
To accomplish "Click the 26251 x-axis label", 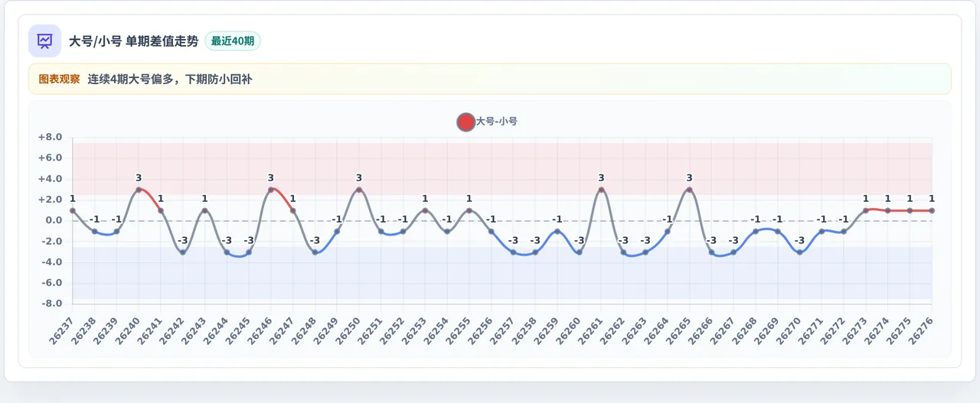I will click(x=371, y=332).
